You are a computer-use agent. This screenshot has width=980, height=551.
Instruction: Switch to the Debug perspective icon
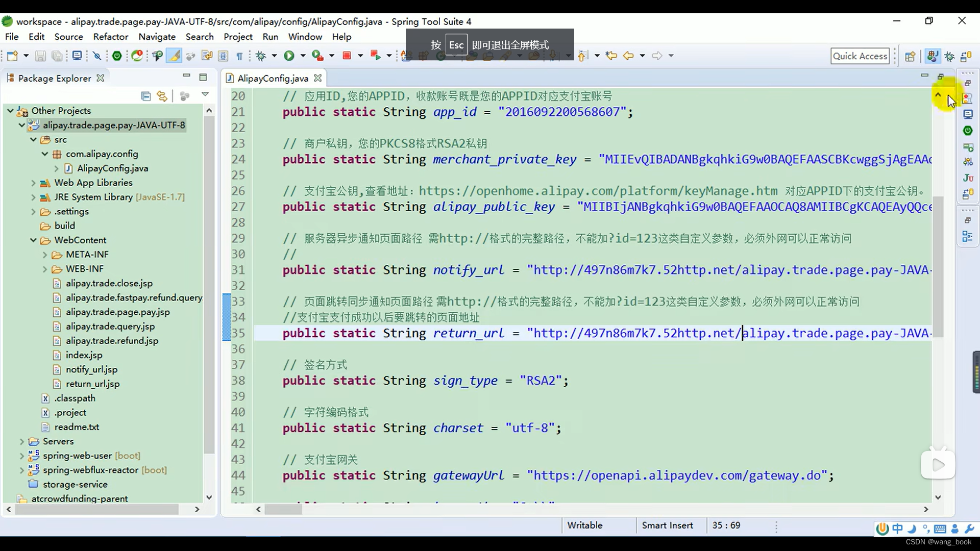(949, 56)
